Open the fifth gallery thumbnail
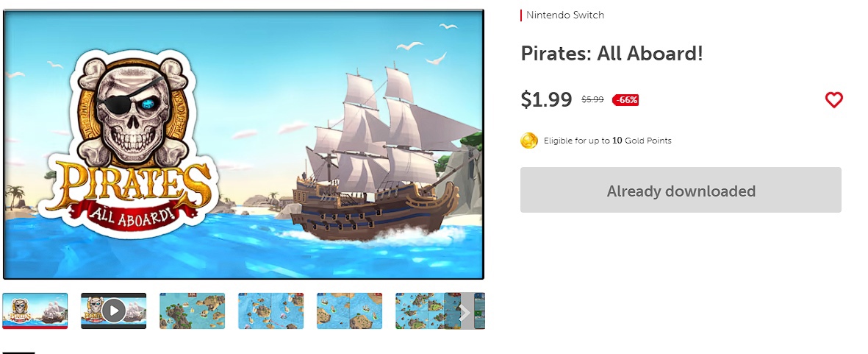 coord(349,311)
